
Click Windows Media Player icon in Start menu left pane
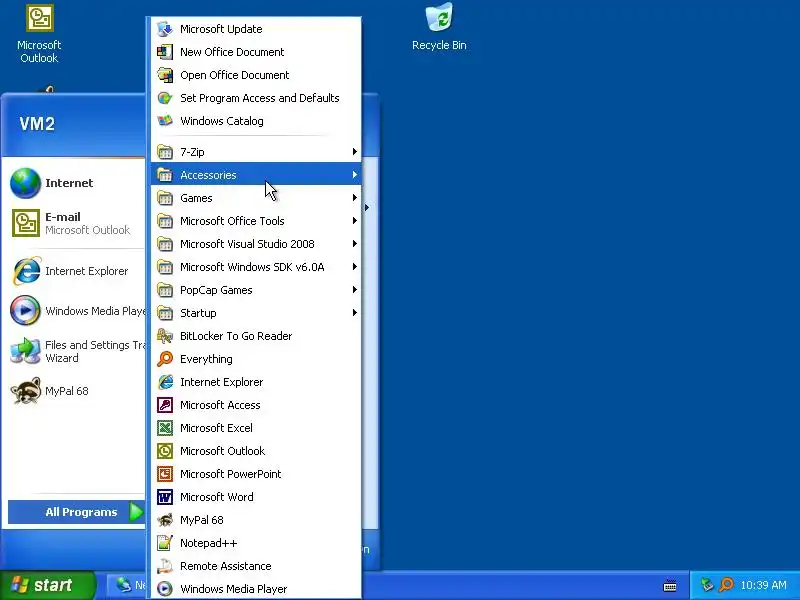click(25, 310)
